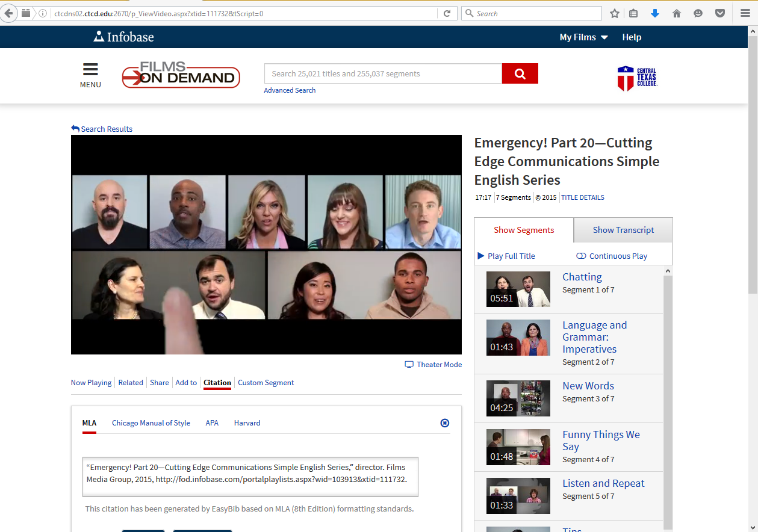Show bookmarks list icon
The image size is (758, 532).
pyautogui.click(x=633, y=13)
